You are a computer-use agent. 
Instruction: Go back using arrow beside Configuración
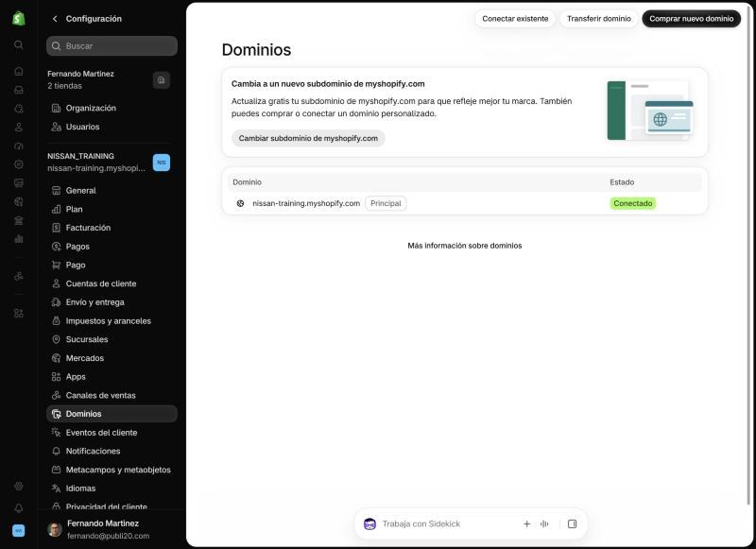coord(55,19)
